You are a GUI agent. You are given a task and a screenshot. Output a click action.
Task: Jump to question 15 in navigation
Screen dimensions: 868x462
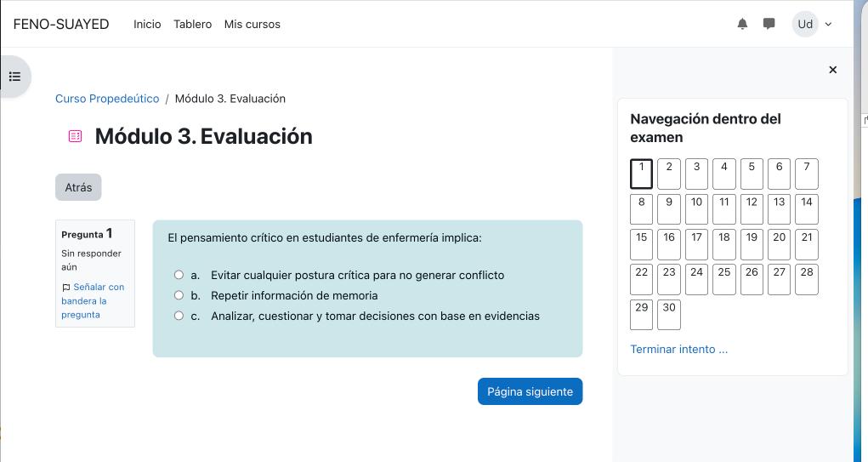tap(642, 244)
